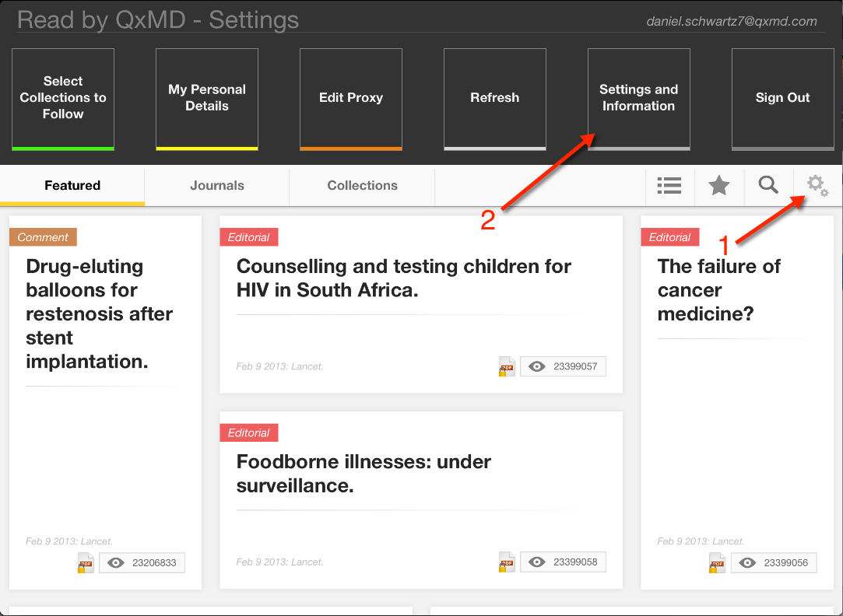Click the Refresh button
The height and width of the screenshot is (616, 843).
tap(495, 98)
